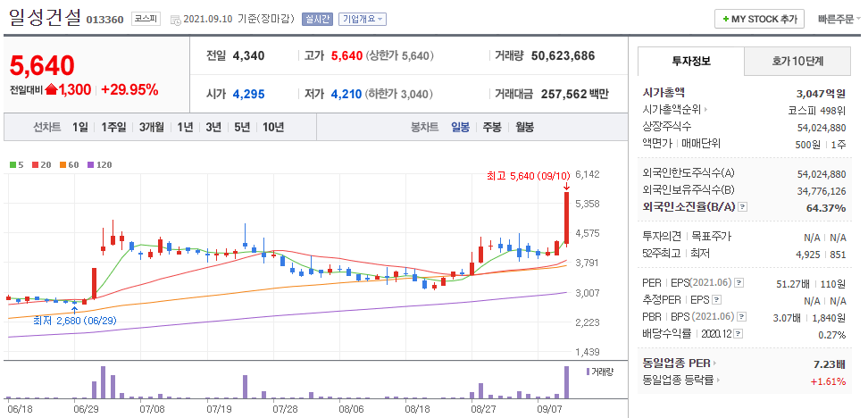The image size is (868, 418).
Task: Click the 배당수익률 value 0.27%
Action: [x=832, y=335]
